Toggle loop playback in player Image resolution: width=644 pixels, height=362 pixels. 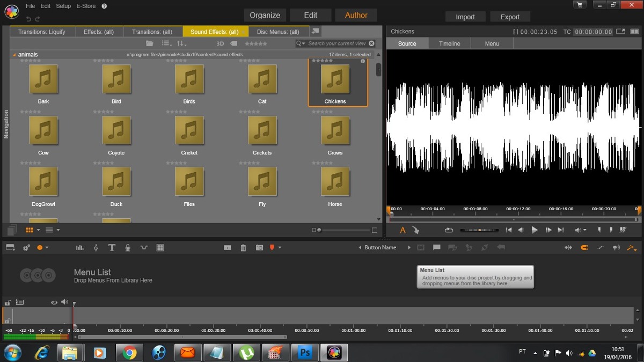click(x=449, y=230)
